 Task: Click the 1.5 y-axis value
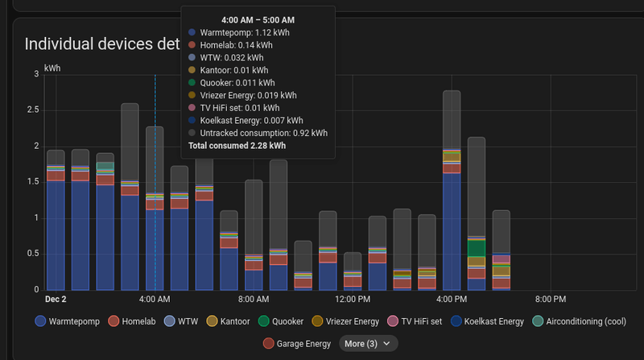click(33, 182)
